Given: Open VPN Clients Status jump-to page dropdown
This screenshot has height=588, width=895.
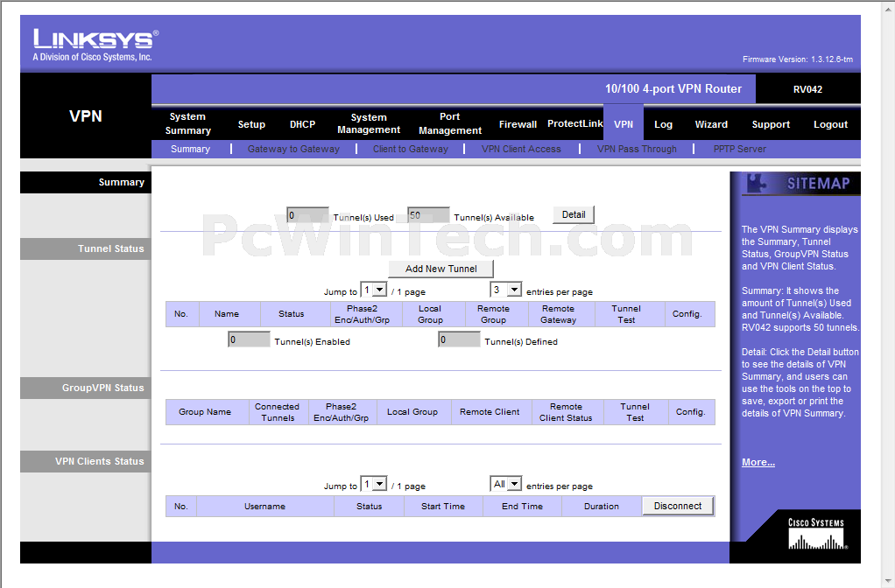Looking at the screenshot, I should click(x=374, y=484).
